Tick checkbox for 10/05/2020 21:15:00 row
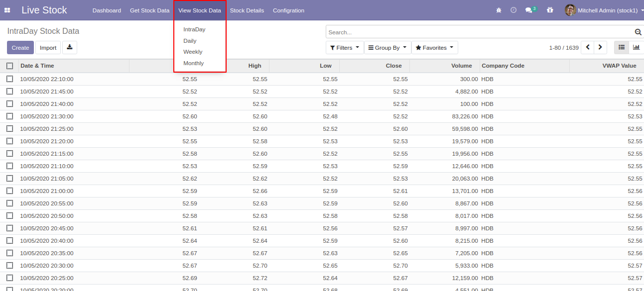 (x=9, y=154)
